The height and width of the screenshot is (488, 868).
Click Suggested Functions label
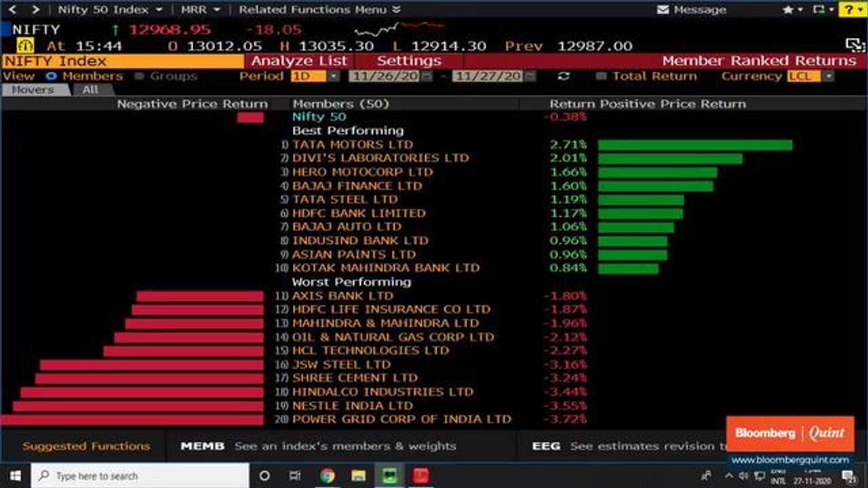tap(86, 446)
